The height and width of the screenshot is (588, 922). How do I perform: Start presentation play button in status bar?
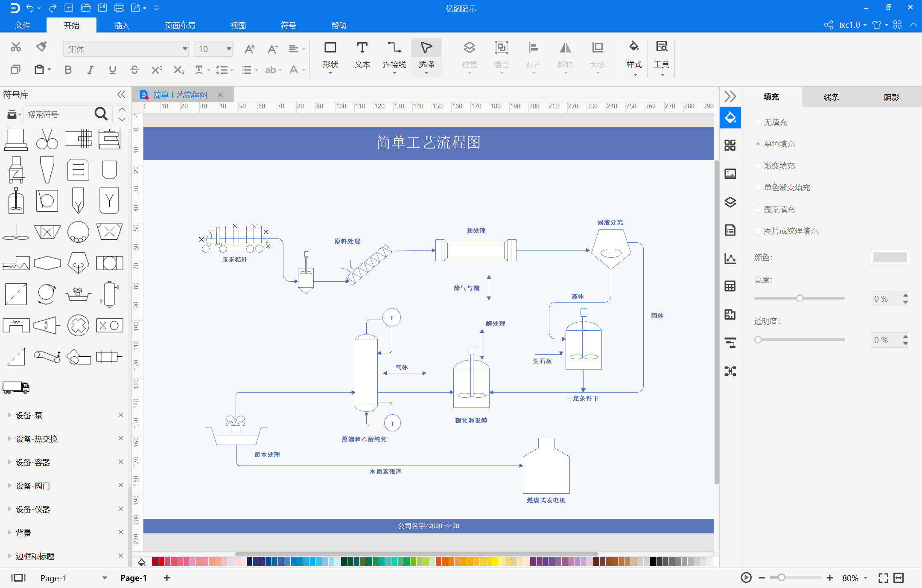click(x=746, y=578)
